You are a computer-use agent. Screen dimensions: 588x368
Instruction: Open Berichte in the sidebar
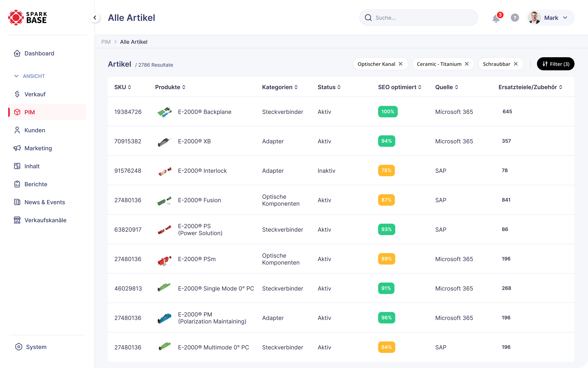pyautogui.click(x=47, y=184)
